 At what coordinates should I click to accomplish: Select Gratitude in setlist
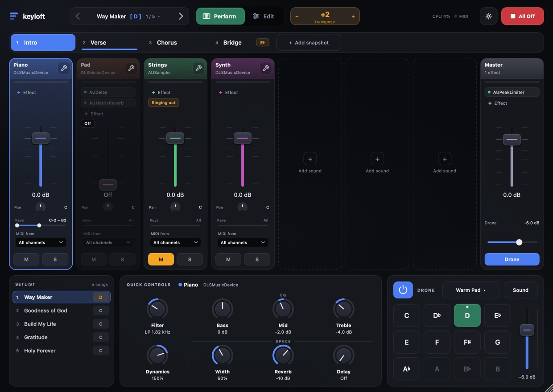tap(62, 337)
